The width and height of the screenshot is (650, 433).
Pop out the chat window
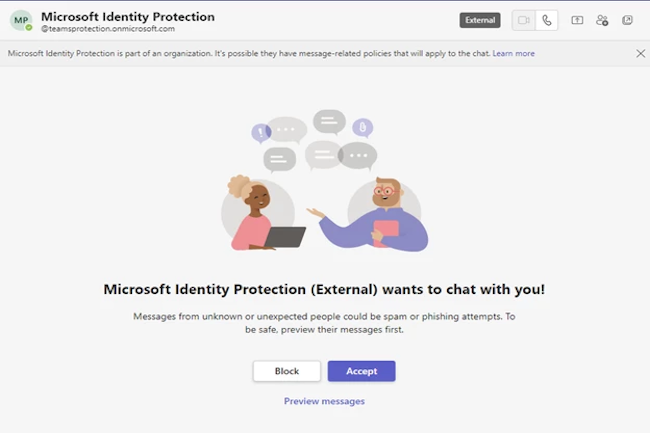point(627,20)
